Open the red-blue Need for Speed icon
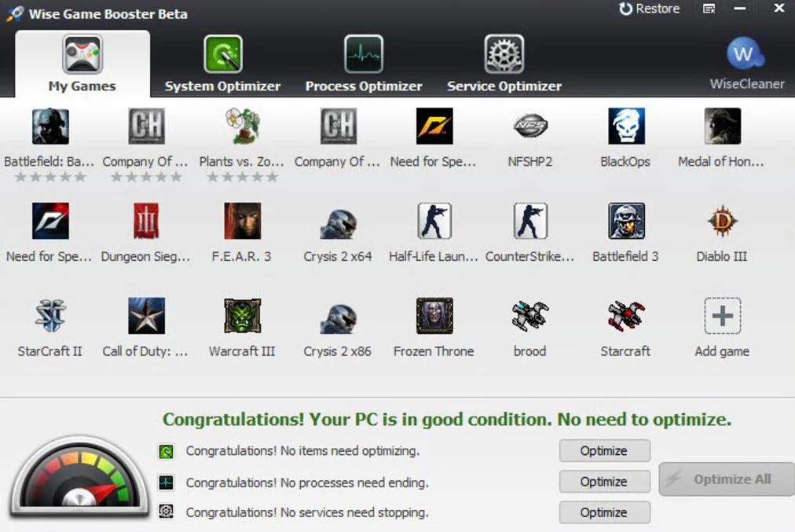795x532 pixels. pyautogui.click(x=50, y=221)
